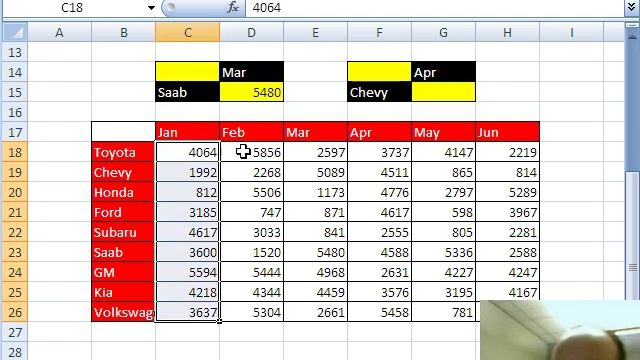The height and width of the screenshot is (360, 640).
Task: Select column C header
Action: click(187, 32)
